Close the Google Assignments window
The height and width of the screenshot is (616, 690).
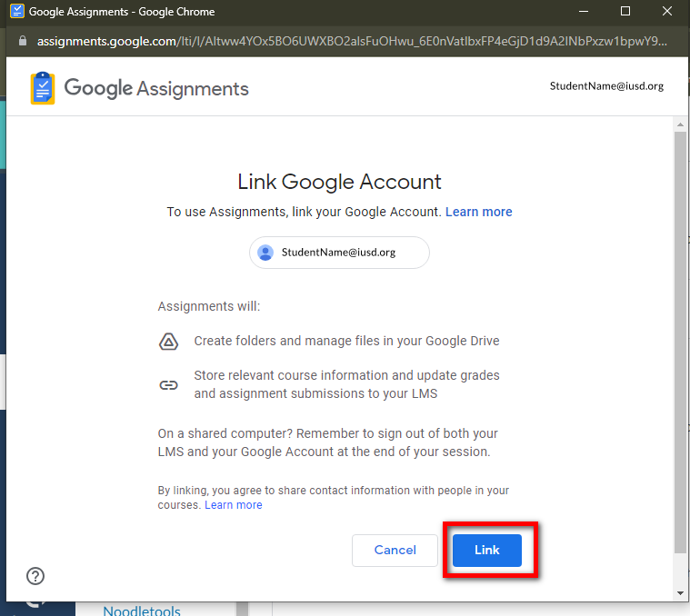coord(667,12)
